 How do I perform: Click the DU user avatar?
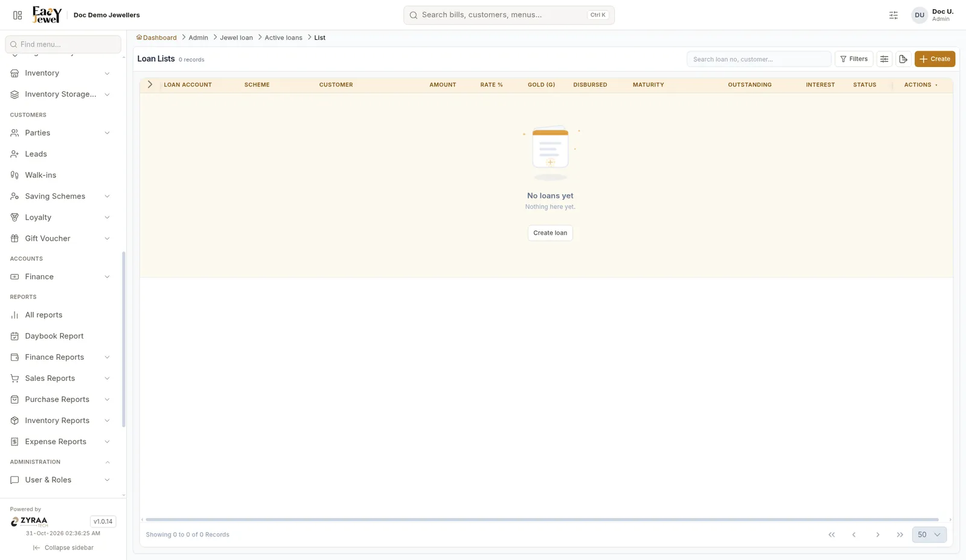920,15
